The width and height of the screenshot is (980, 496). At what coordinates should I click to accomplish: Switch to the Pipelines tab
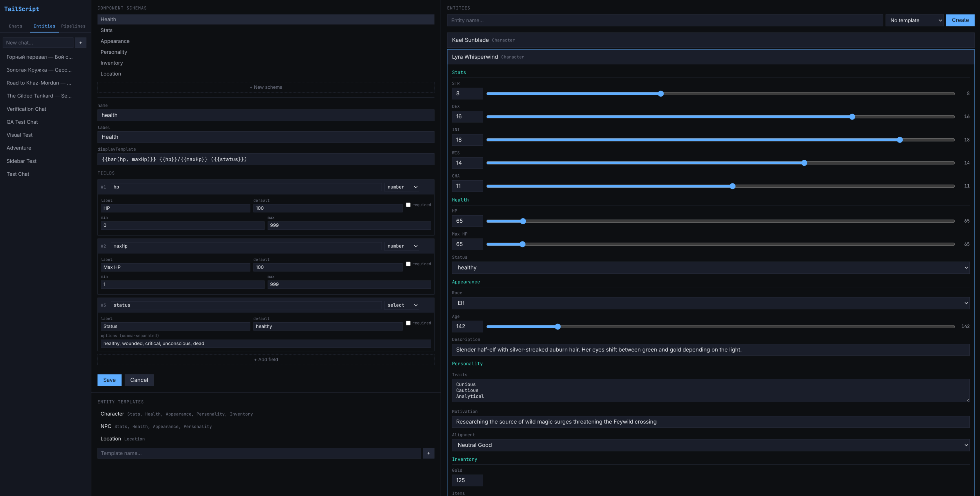[x=73, y=26]
